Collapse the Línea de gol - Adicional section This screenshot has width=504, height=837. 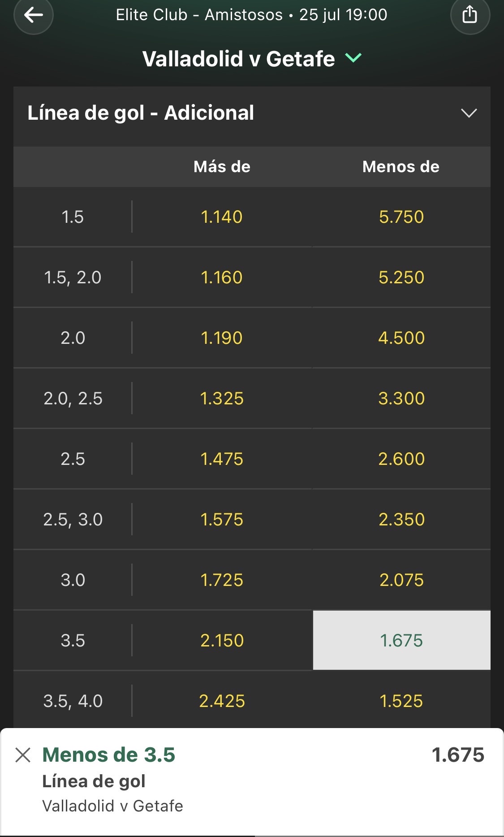pos(469,113)
